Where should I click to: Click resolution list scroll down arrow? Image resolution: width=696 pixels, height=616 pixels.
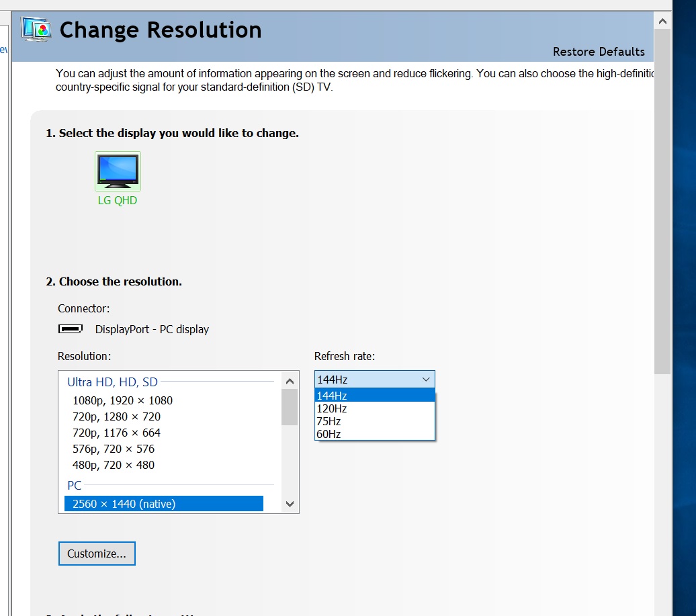(x=290, y=504)
